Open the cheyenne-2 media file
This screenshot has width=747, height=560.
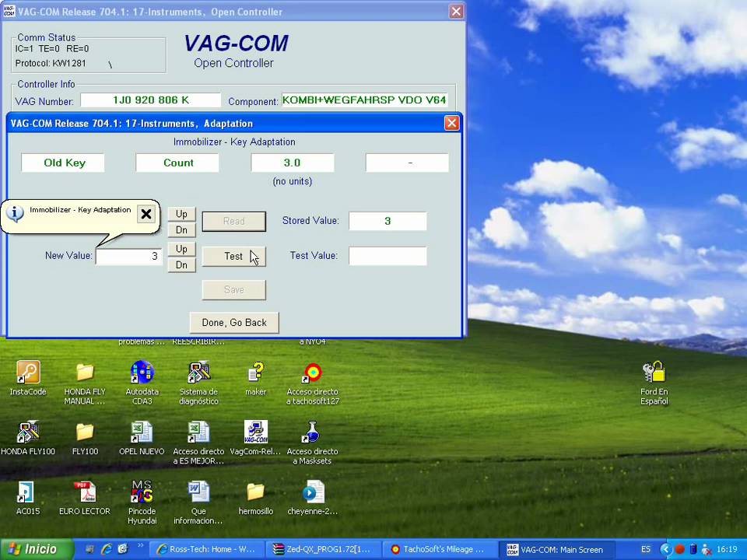(x=313, y=498)
